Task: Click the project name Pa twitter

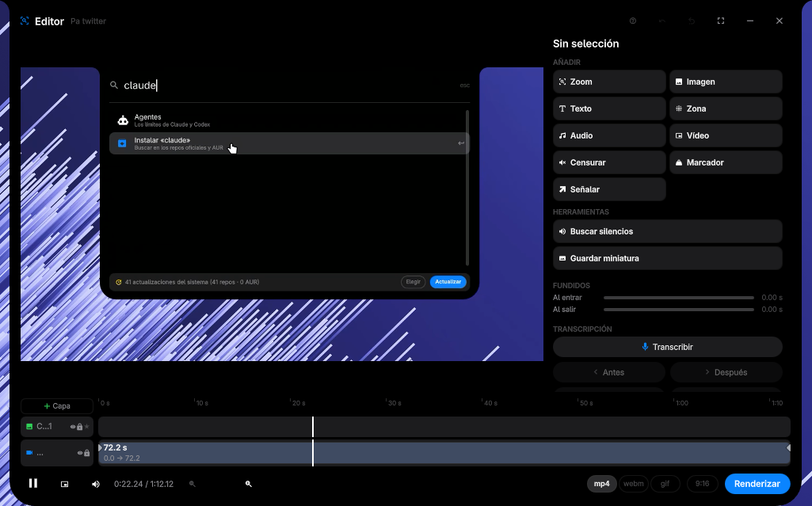Action: point(88,21)
